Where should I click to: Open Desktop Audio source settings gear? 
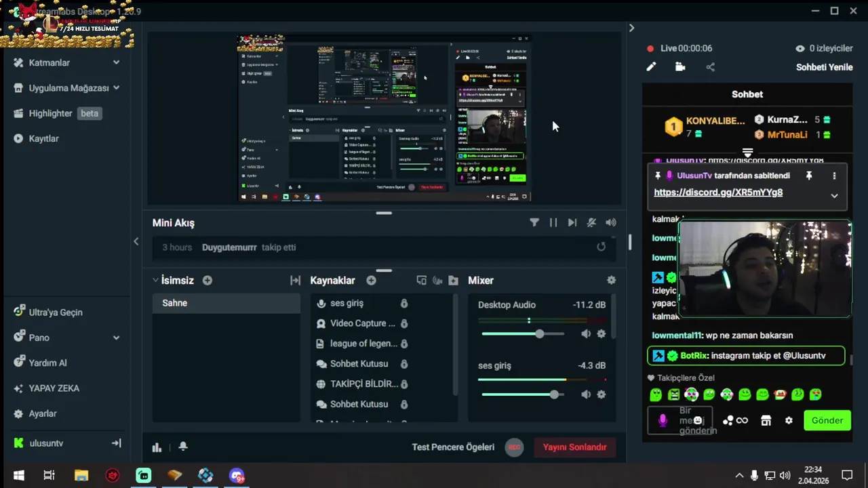[x=601, y=333]
